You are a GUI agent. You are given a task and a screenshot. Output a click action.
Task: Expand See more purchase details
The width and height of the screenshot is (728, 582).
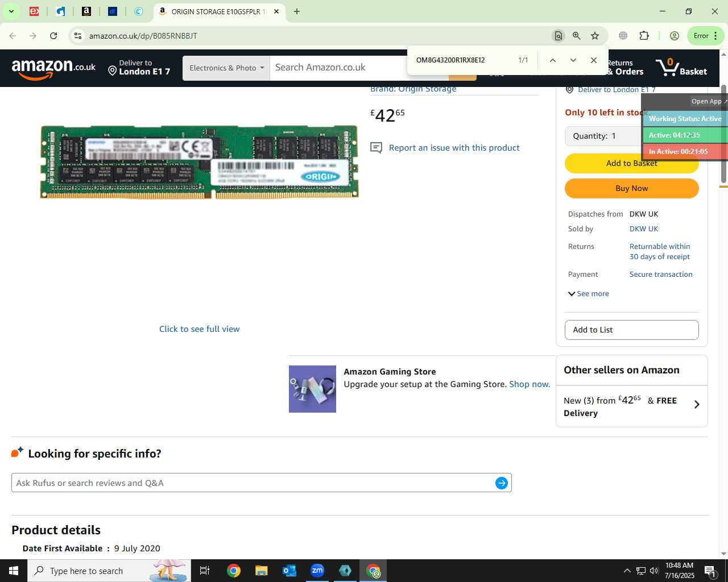click(x=589, y=294)
